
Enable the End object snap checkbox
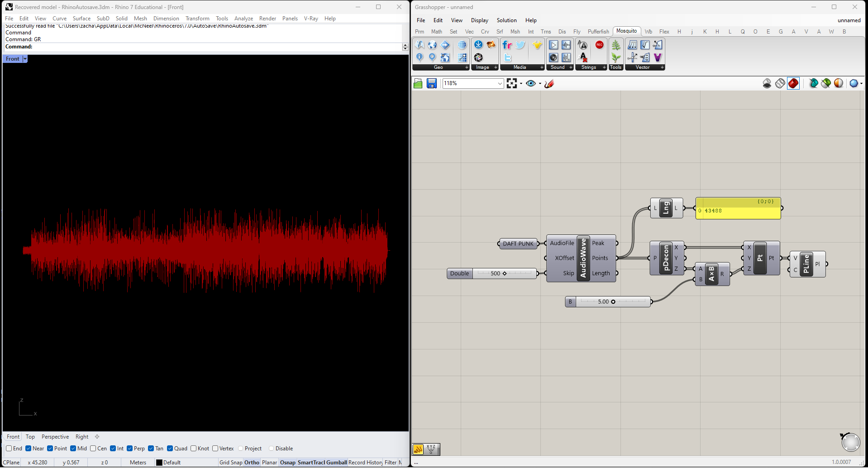click(x=9, y=449)
